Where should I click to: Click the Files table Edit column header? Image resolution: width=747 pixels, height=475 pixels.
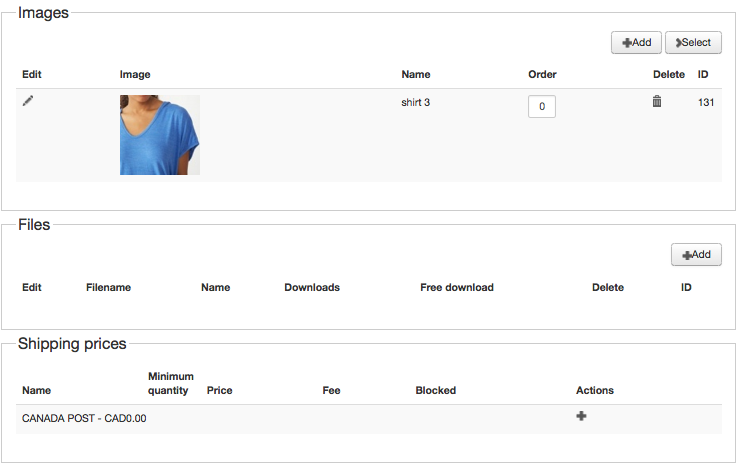(x=31, y=287)
